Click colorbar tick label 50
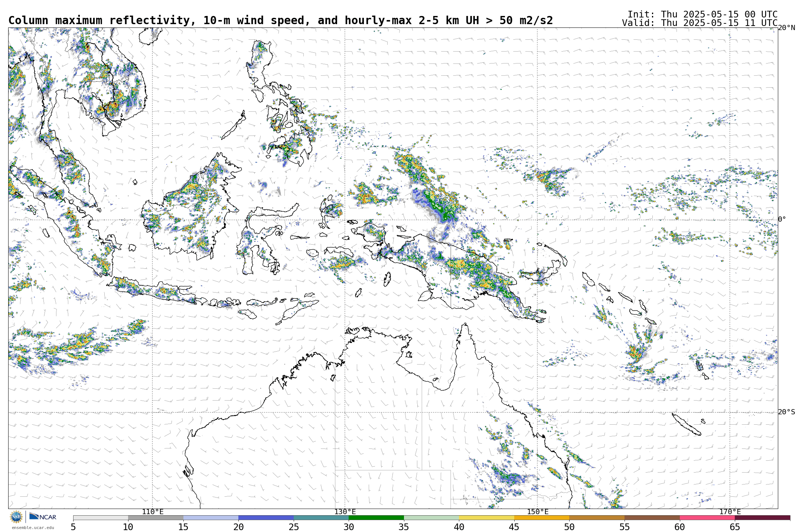802x532 pixels. coord(569,527)
